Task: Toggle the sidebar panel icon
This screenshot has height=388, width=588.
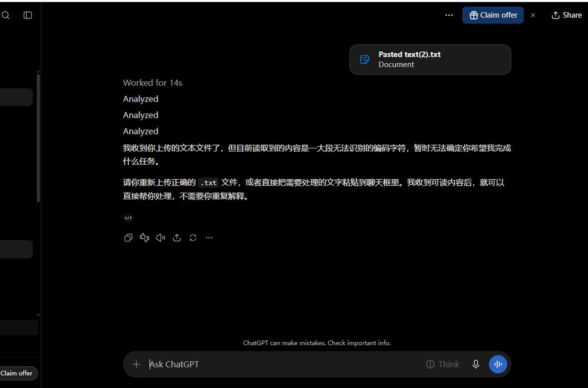Action: tap(28, 15)
